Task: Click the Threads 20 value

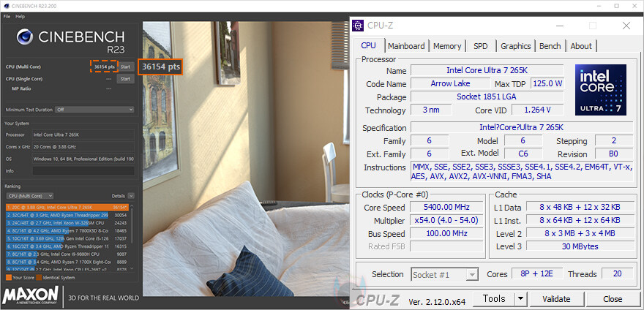Action: coord(618,274)
